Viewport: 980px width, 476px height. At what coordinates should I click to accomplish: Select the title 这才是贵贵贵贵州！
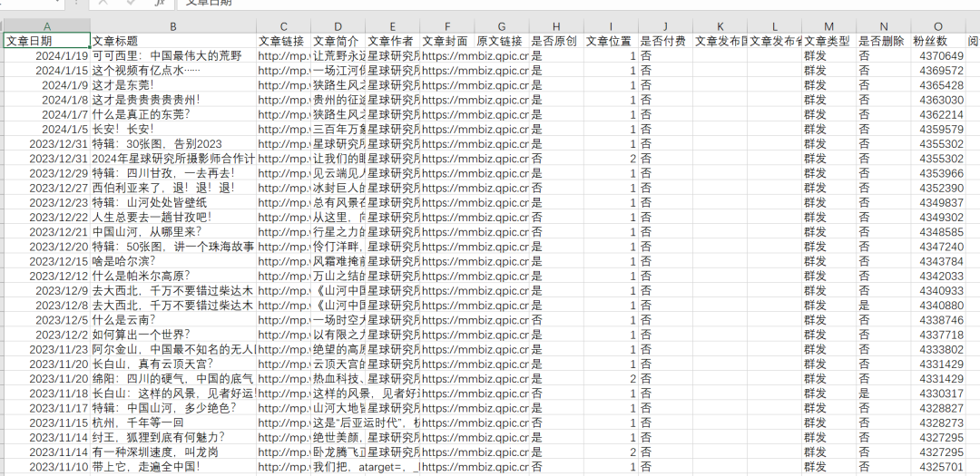point(173,100)
